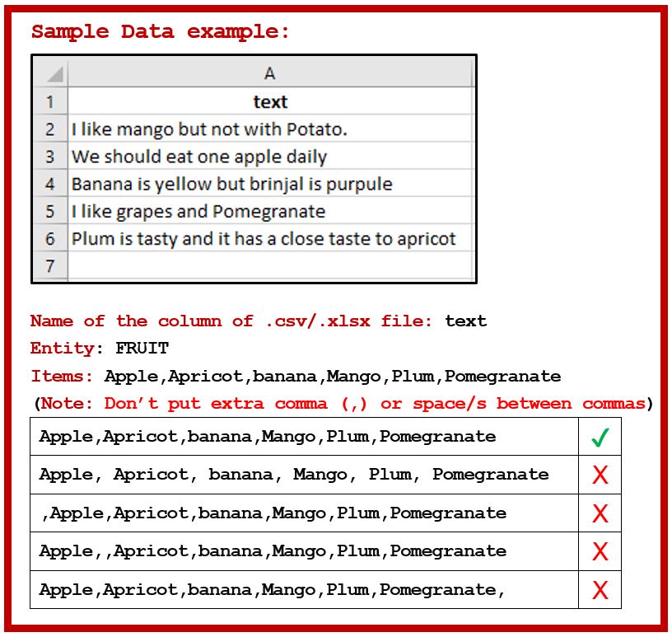The image size is (672, 637).
Task: Click the "Sample Data example:" heading
Action: coord(161,32)
